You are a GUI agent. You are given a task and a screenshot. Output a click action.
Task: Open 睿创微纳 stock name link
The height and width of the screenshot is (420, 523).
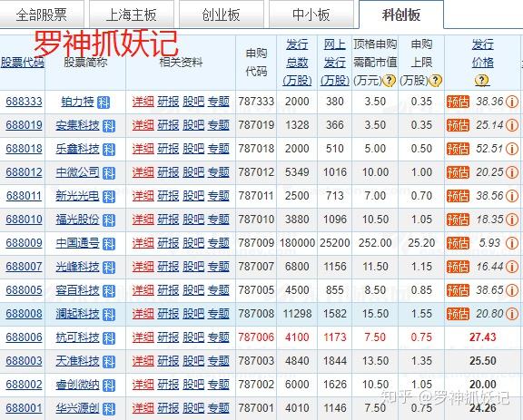78,385
